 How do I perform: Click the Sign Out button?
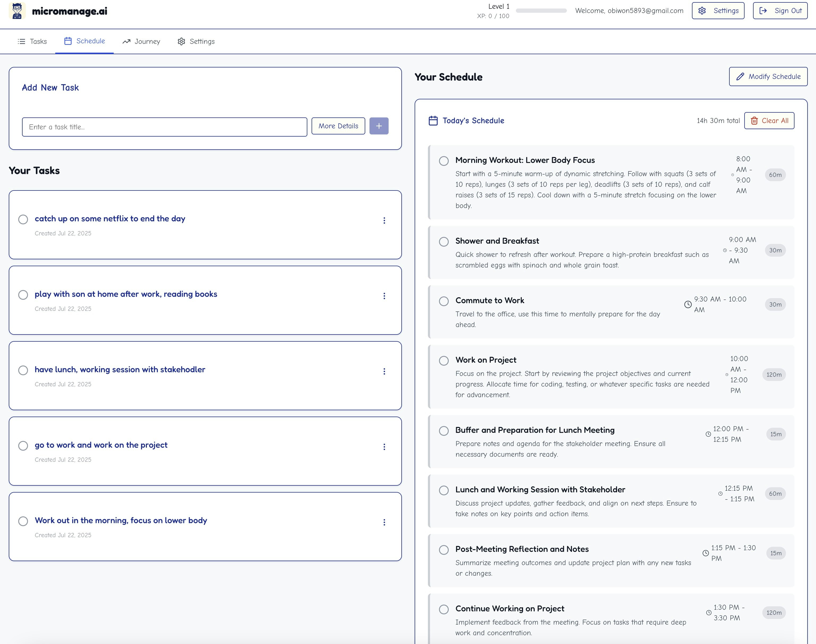coord(780,11)
